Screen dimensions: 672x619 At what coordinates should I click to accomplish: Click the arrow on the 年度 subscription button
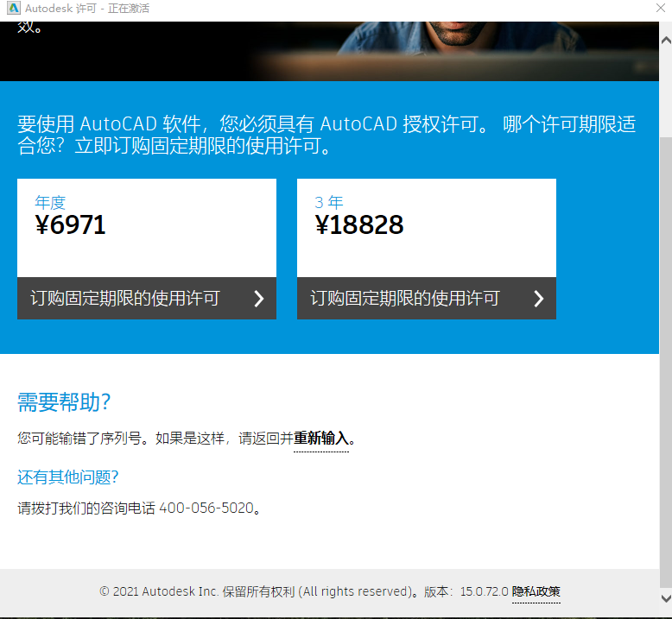coord(258,299)
